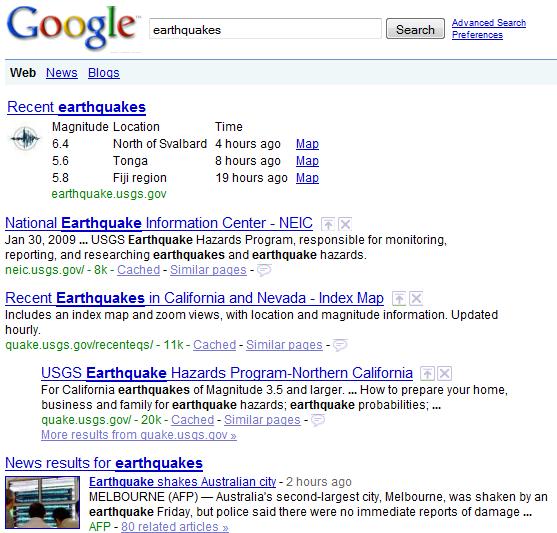Click the 6.4 magnitude value

60,144
